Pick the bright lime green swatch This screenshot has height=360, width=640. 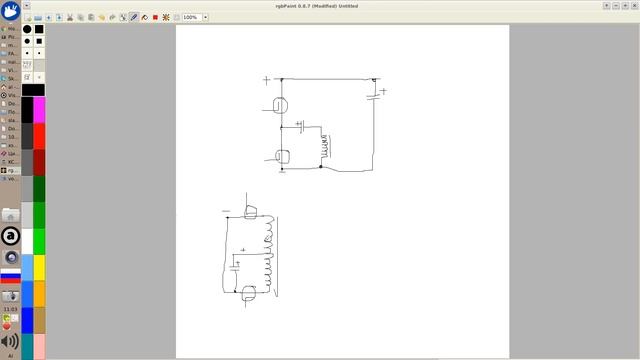(39, 242)
